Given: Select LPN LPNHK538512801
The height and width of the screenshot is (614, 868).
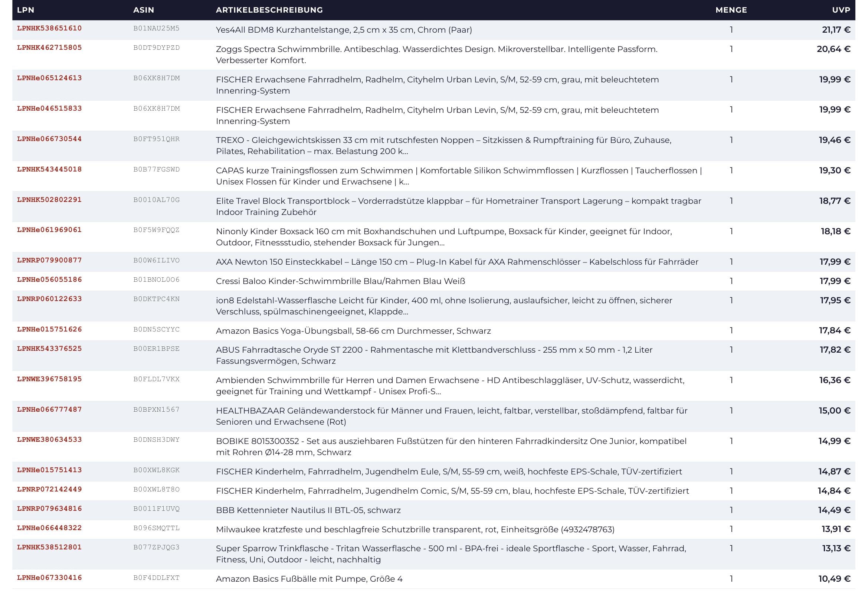Looking at the screenshot, I should coord(49,547).
